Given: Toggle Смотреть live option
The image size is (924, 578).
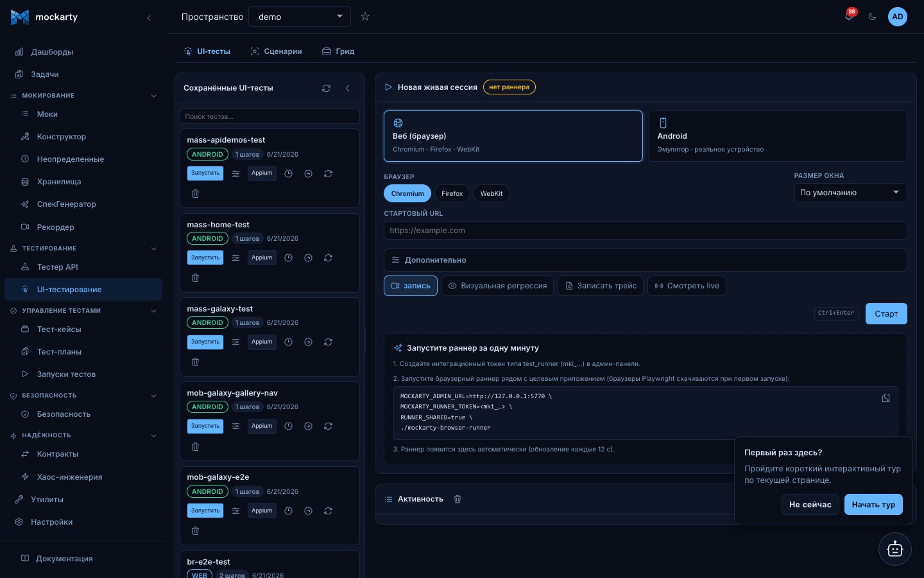Looking at the screenshot, I should coord(687,286).
